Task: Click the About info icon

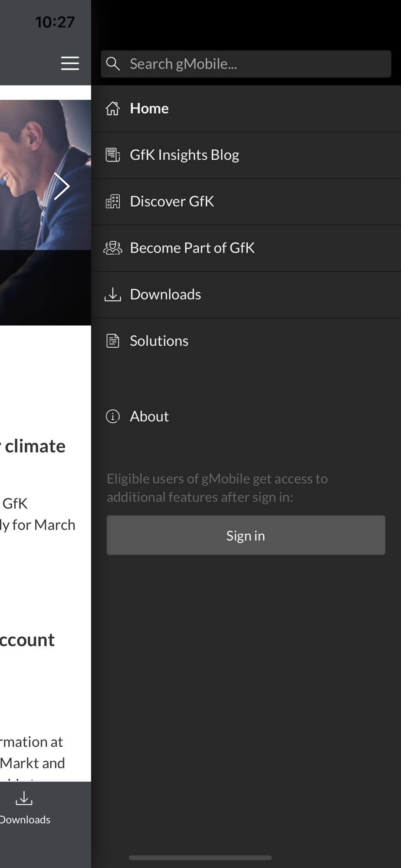Action: click(113, 416)
